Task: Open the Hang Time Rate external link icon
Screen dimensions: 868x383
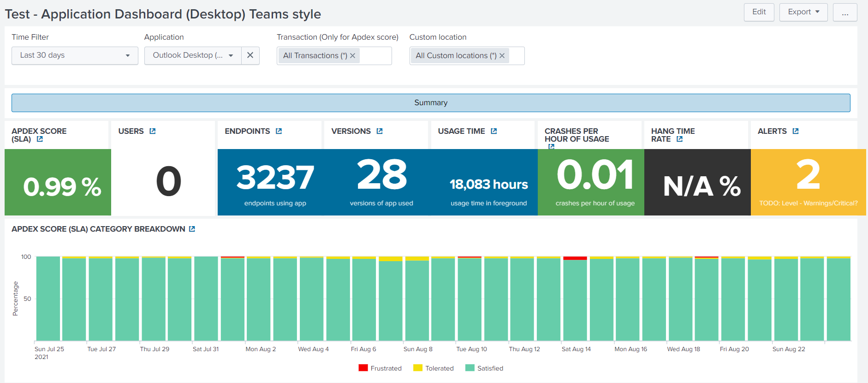Action: [x=679, y=139]
